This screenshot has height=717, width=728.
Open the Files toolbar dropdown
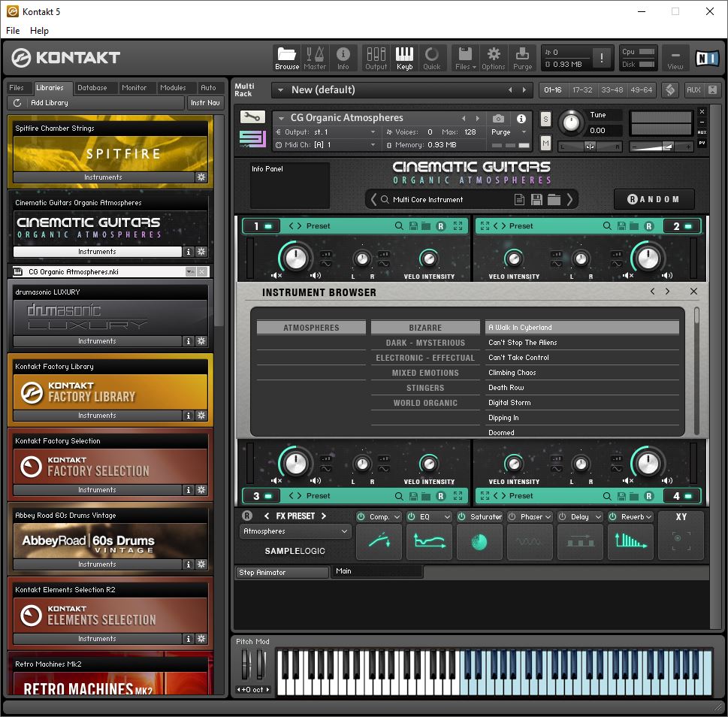[x=465, y=58]
